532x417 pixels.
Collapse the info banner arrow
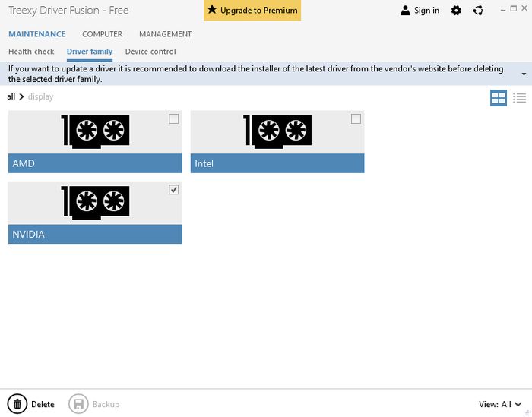(x=524, y=74)
